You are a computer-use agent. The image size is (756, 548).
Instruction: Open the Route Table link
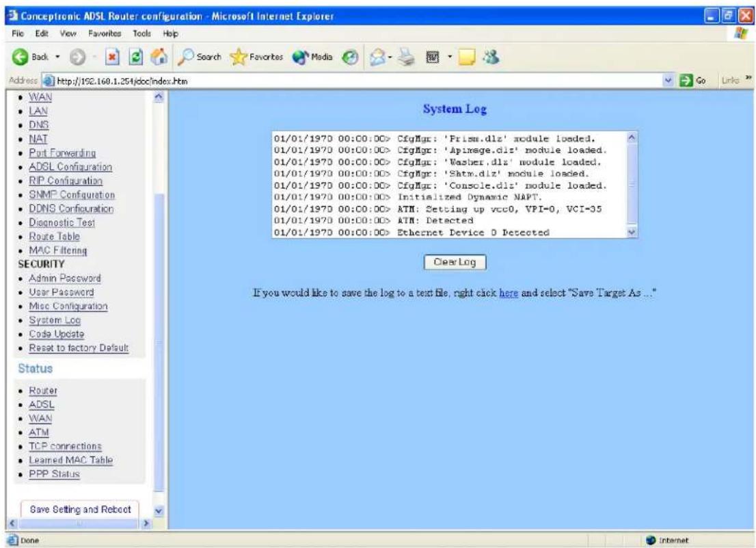(55, 237)
